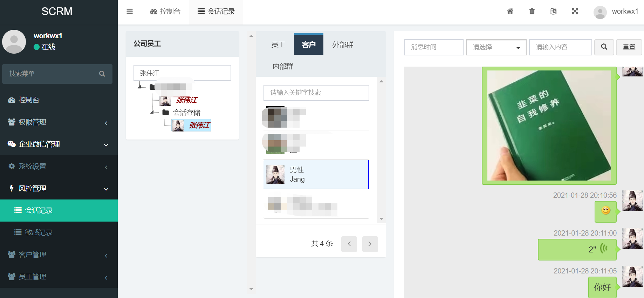644x298 pixels.
Task: Select the 客户 tab
Action: point(309,44)
